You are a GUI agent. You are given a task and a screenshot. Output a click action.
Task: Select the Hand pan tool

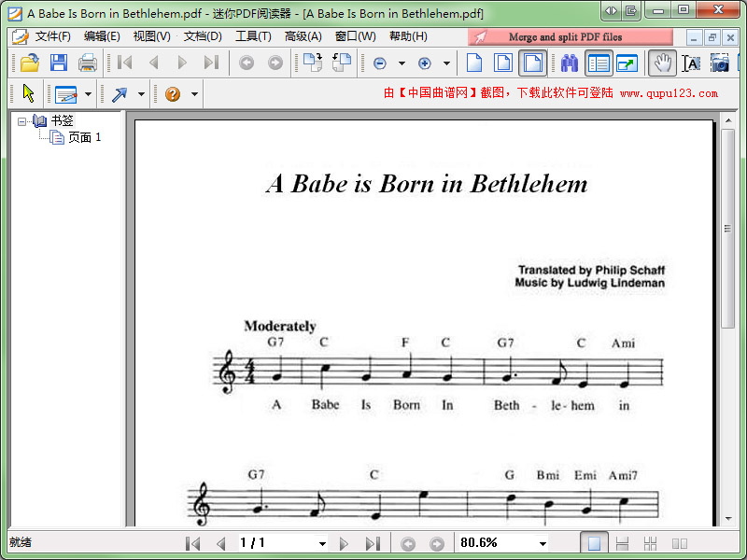[x=662, y=63]
